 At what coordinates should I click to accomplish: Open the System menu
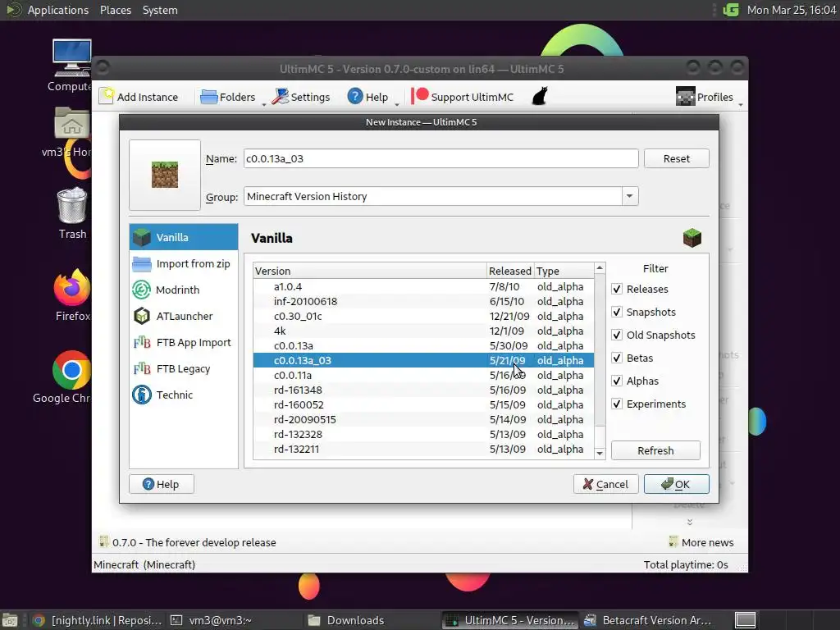160,10
